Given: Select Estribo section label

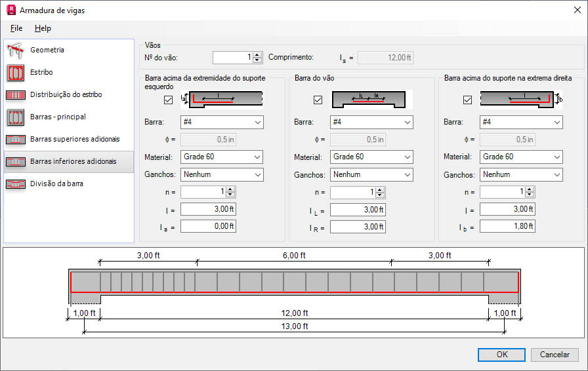Looking at the screenshot, I should pyautogui.click(x=41, y=72).
